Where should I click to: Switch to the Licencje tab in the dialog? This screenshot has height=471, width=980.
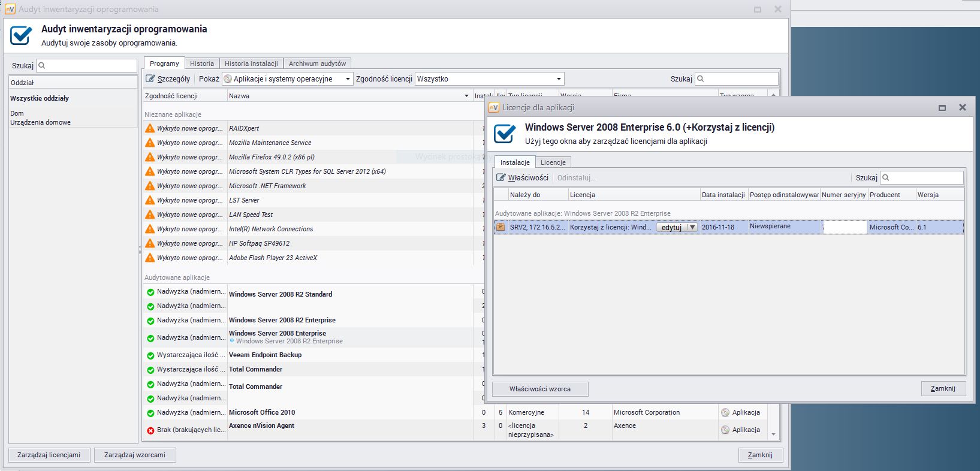[553, 162]
